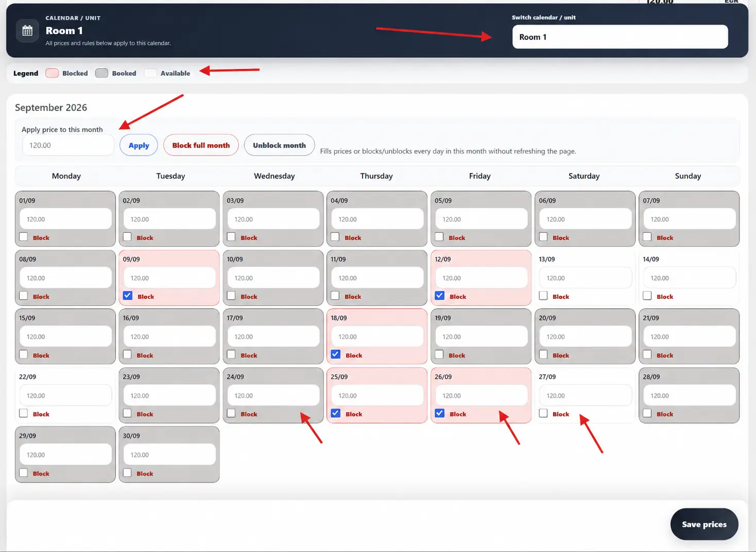
Task: Uncheck the Block checkbox for 12/09
Action: [440, 296]
